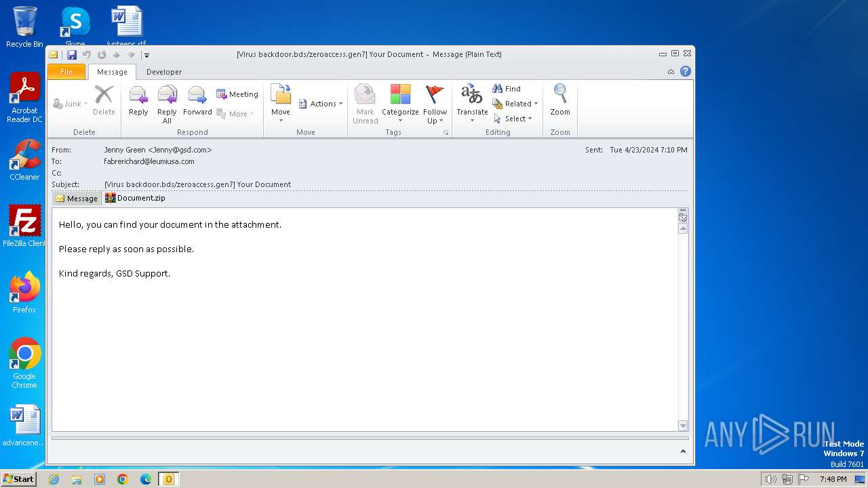Open the Select dropdown
This screenshot has width=868, height=488.
[513, 119]
